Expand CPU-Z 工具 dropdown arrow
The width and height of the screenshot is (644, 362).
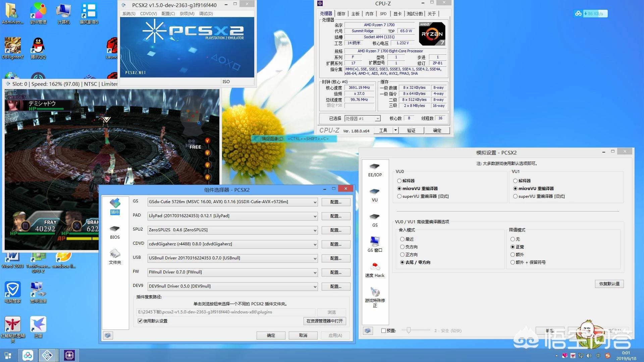(x=395, y=130)
